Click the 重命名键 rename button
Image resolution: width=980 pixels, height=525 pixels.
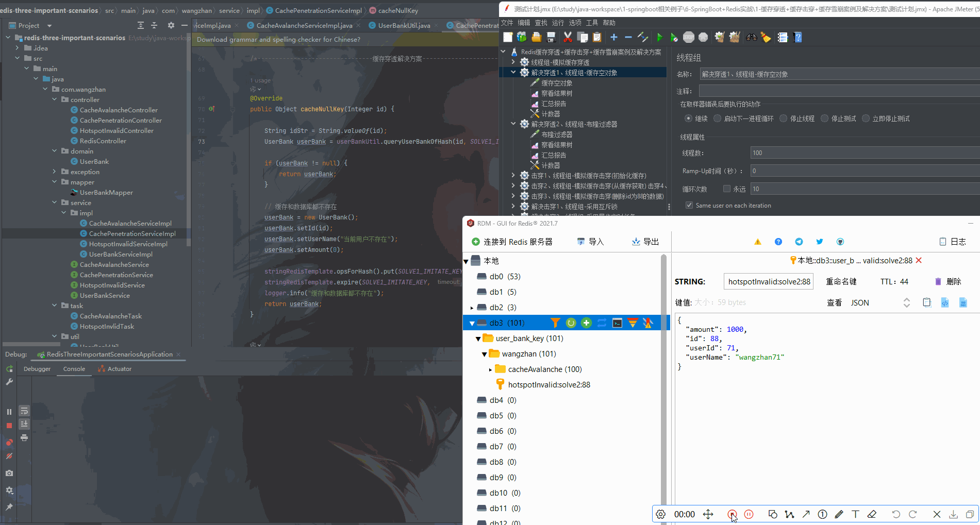[x=841, y=281]
